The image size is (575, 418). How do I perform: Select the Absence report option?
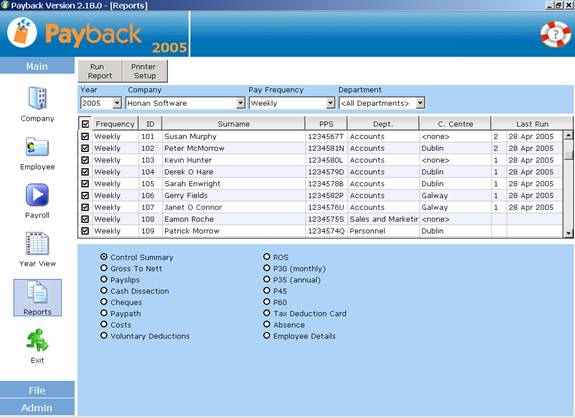point(267,324)
